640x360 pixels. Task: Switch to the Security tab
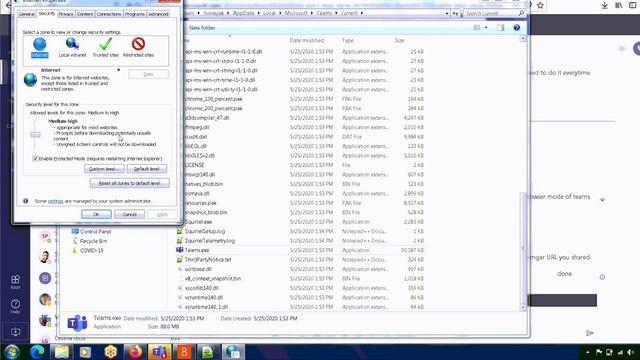(x=47, y=13)
